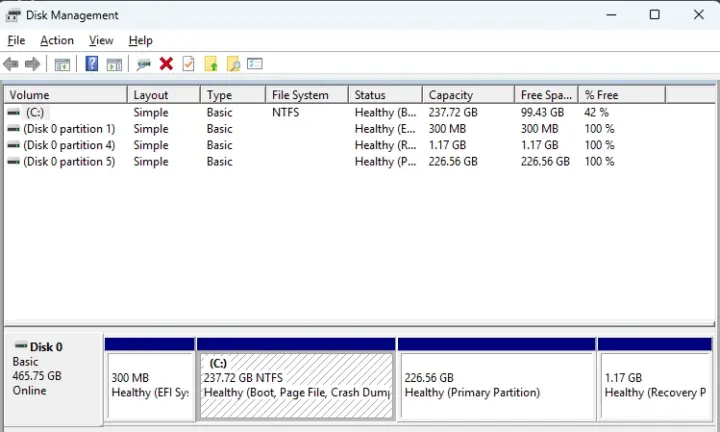This screenshot has height=432, width=720.
Task: Open Help via the blue question mark icon
Action: (x=92, y=63)
